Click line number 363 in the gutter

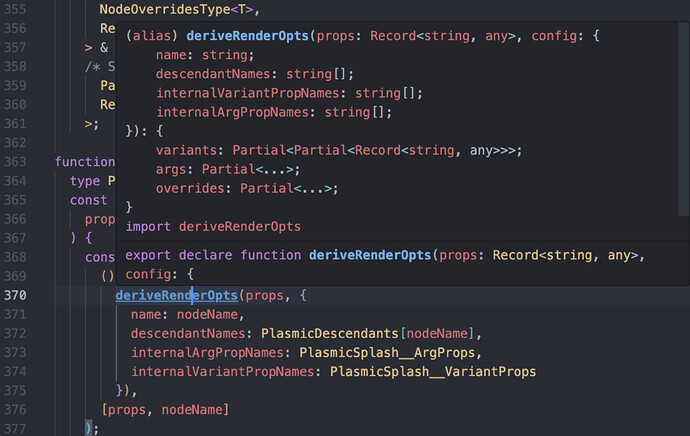[x=15, y=162]
